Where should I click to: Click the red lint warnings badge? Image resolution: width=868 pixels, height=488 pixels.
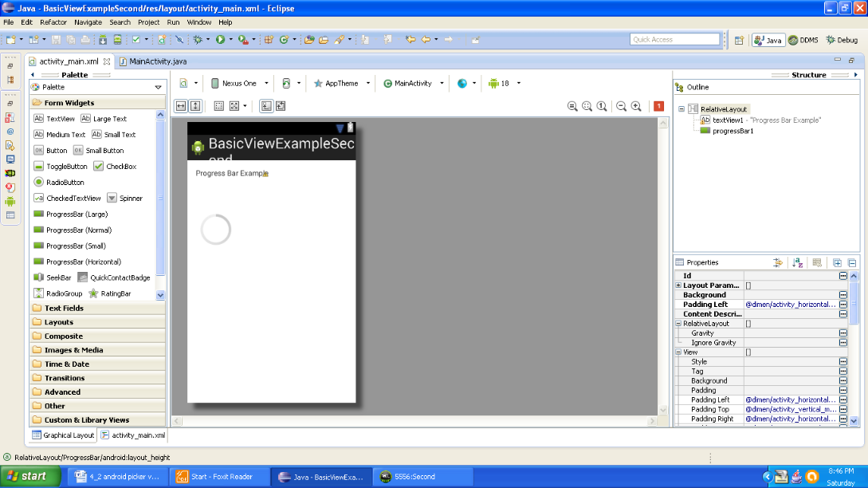(x=658, y=106)
